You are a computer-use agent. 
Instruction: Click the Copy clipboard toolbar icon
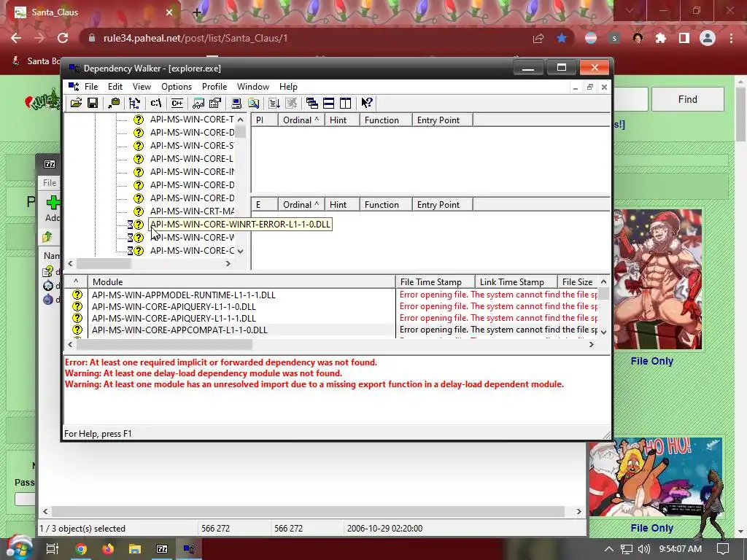114,103
